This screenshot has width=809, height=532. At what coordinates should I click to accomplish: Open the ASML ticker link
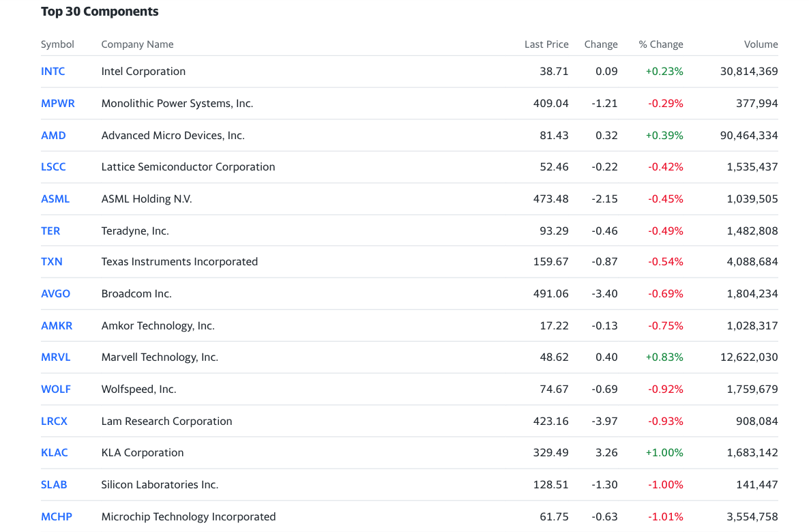pyautogui.click(x=55, y=198)
